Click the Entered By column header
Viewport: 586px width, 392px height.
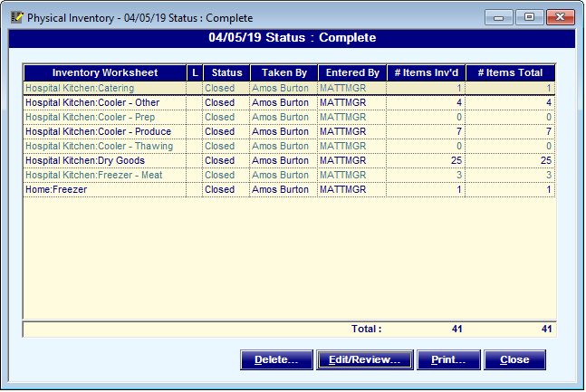(351, 72)
